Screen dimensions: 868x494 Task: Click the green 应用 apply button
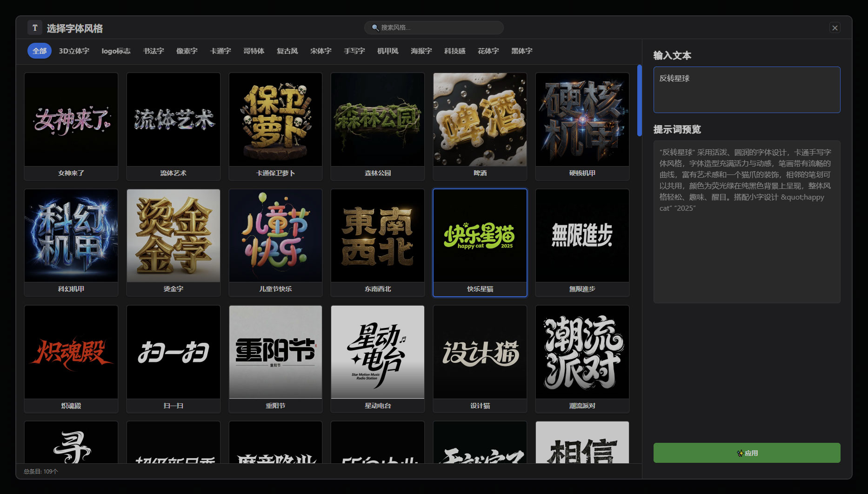(x=747, y=453)
